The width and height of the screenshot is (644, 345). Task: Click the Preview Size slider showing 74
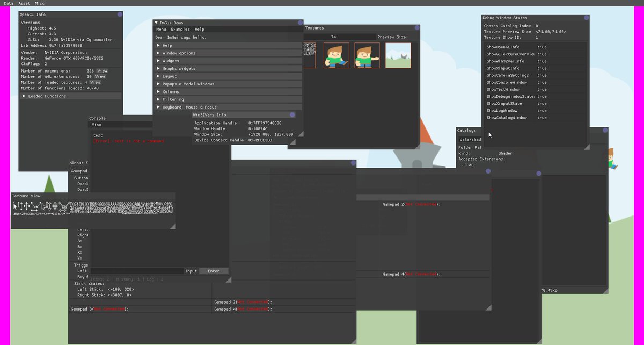pyautogui.click(x=339, y=37)
